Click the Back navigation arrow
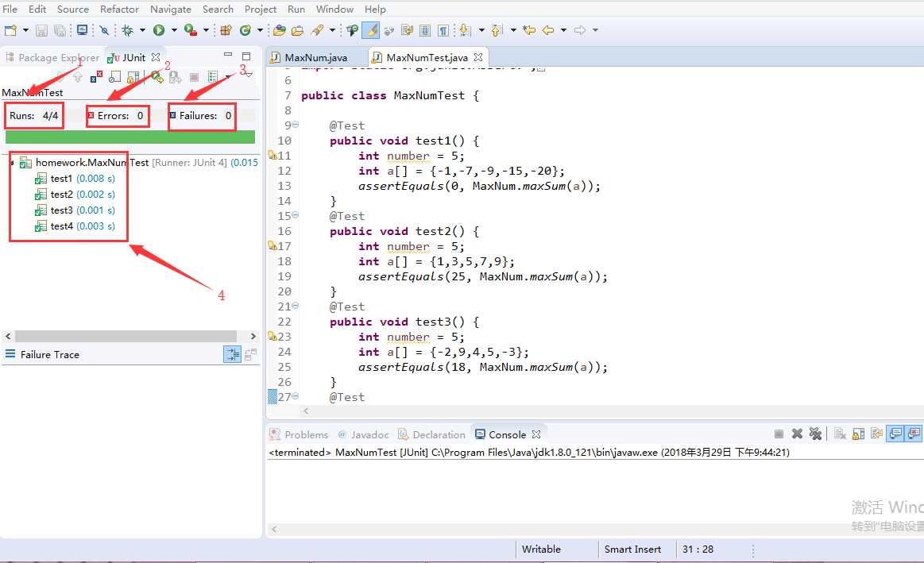The width and height of the screenshot is (924, 563). click(548, 30)
